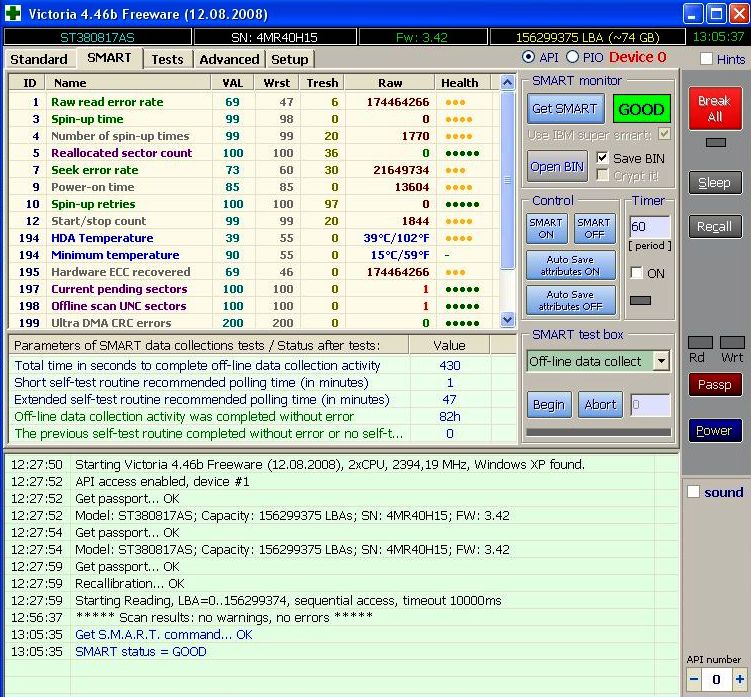Open the Setup tab

(x=289, y=59)
